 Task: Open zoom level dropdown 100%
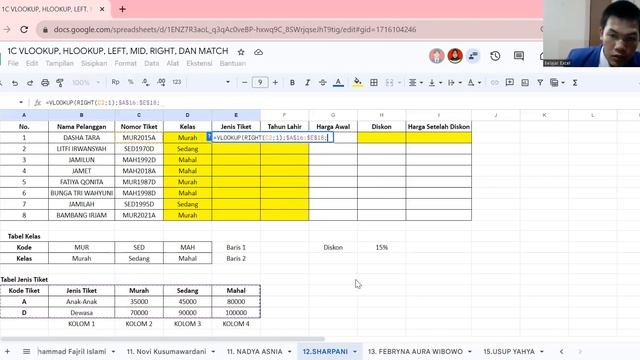tap(86, 83)
